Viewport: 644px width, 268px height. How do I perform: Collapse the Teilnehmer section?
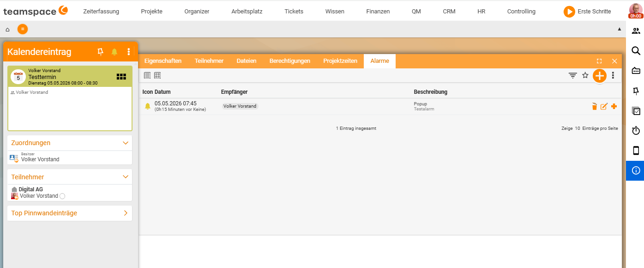pyautogui.click(x=126, y=177)
